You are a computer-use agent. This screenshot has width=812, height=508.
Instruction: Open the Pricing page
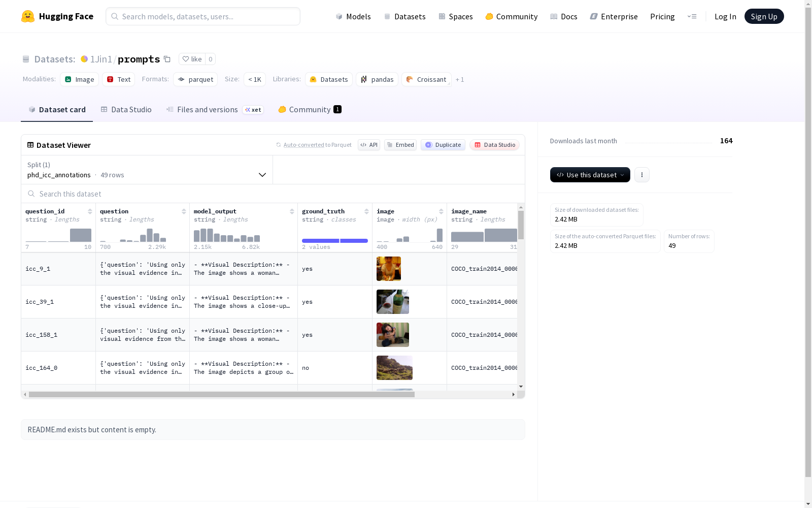[x=662, y=16]
